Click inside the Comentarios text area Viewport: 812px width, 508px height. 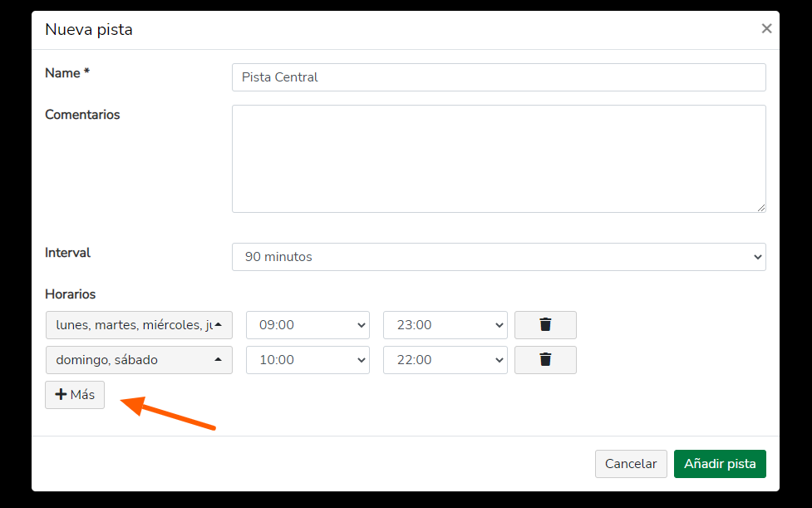(x=499, y=159)
